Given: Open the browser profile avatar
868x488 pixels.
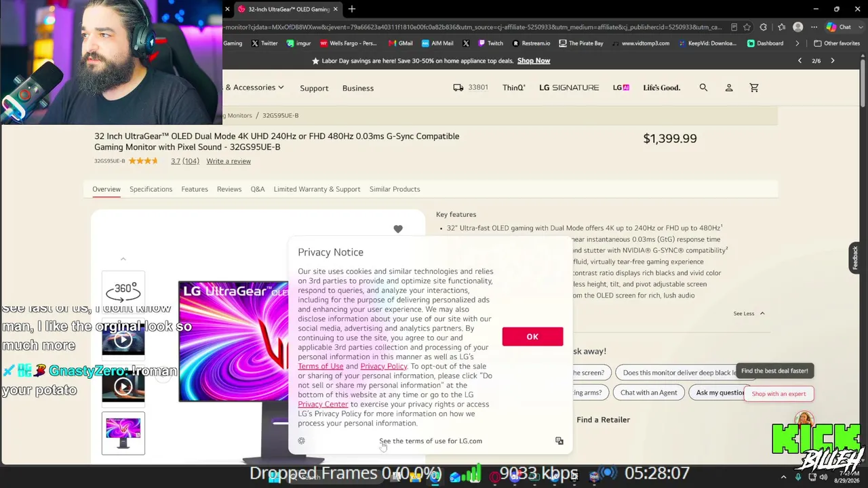Looking at the screenshot, I should (798, 27).
